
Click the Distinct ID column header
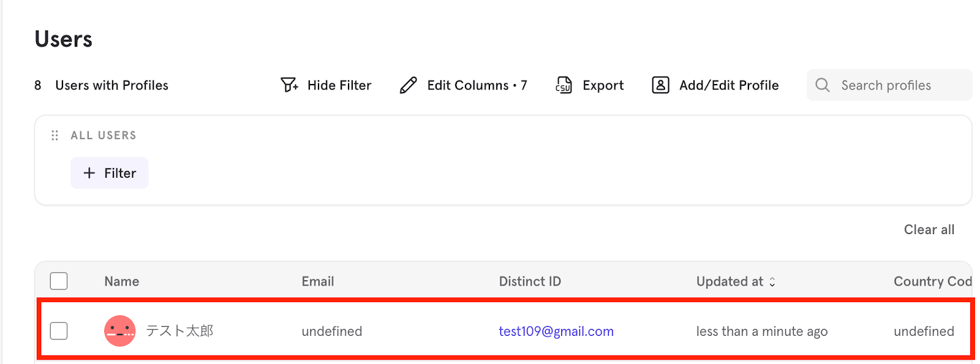click(x=530, y=281)
